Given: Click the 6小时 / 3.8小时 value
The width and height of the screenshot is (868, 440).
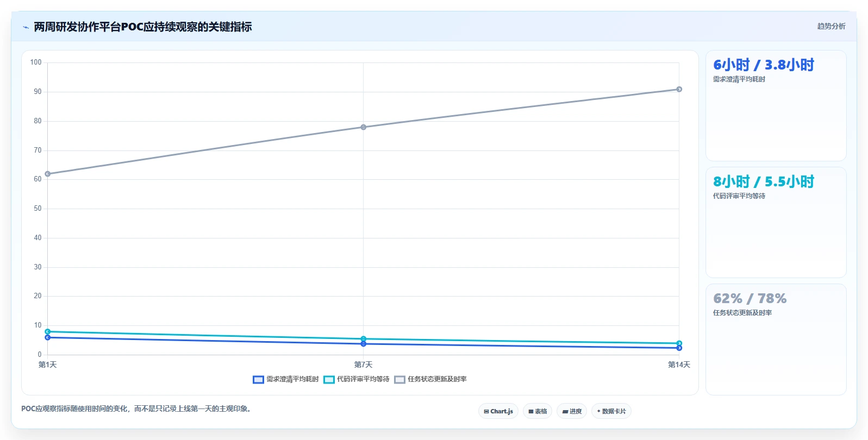Looking at the screenshot, I should pyautogui.click(x=764, y=65).
